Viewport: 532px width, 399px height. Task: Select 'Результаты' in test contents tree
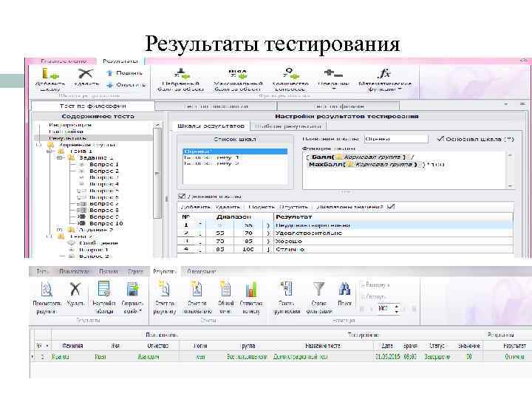(x=68, y=138)
